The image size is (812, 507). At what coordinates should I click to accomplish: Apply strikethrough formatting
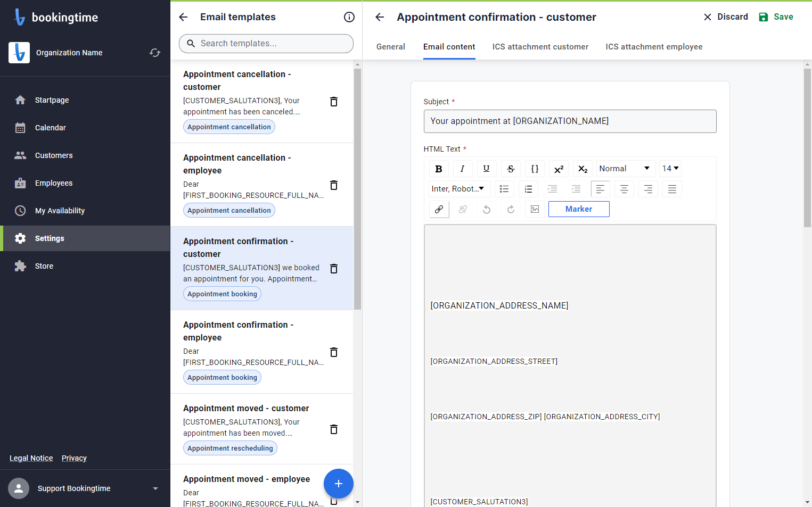click(x=511, y=169)
